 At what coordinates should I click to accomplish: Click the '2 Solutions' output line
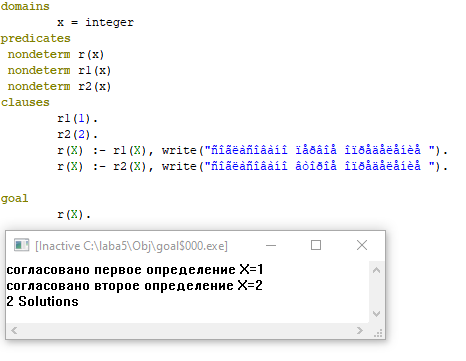[x=42, y=301]
